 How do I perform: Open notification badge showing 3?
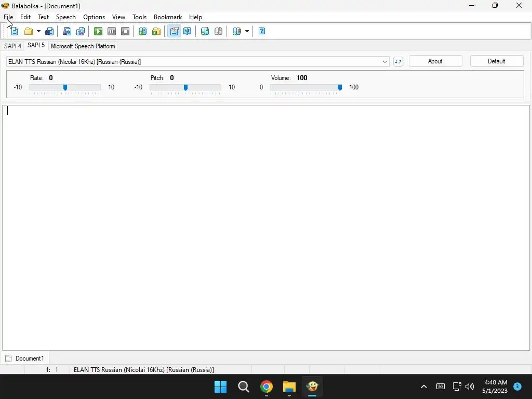(517, 387)
